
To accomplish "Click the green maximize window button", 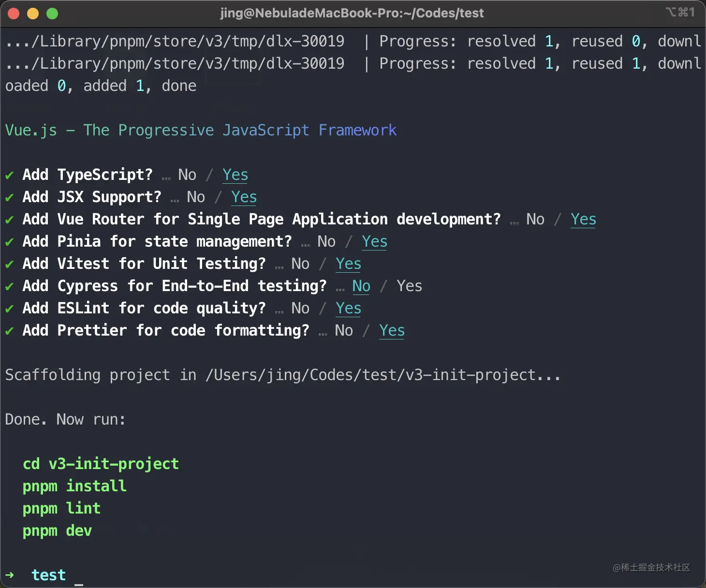I will (52, 14).
